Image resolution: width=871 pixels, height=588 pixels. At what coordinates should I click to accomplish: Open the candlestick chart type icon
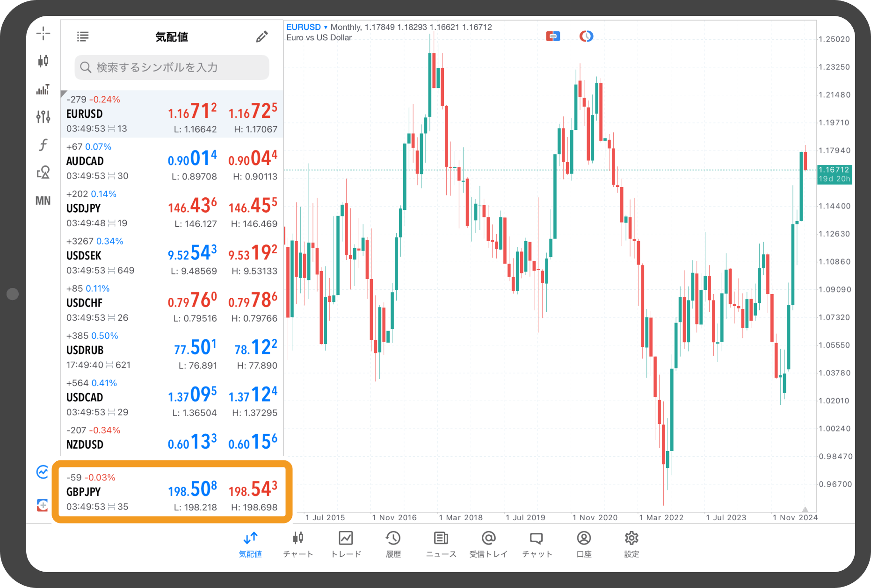click(x=43, y=61)
